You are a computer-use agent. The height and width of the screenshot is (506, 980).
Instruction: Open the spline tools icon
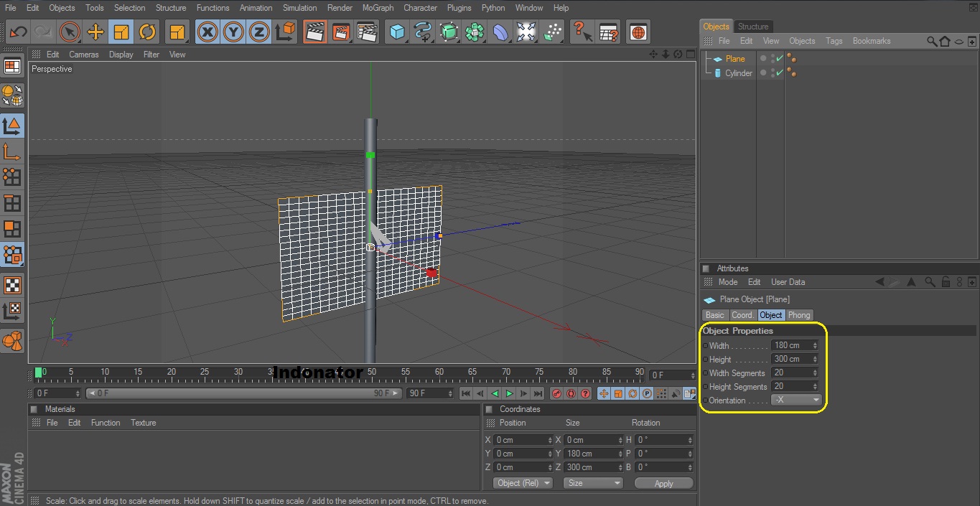[423, 32]
